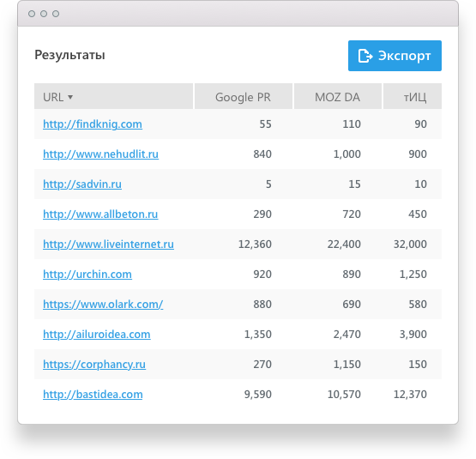This screenshot has width=476, height=459.
Task: Open the http://ailuroidea.com link
Action: (97, 335)
